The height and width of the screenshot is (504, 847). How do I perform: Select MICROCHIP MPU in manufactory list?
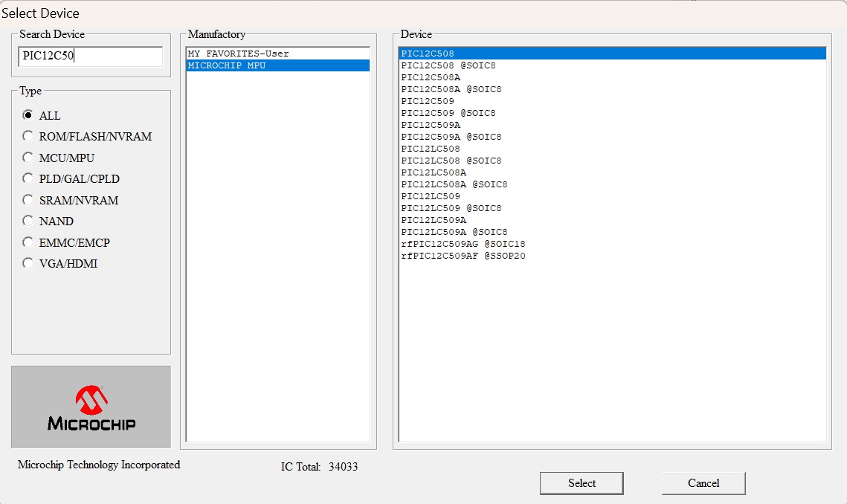(227, 65)
